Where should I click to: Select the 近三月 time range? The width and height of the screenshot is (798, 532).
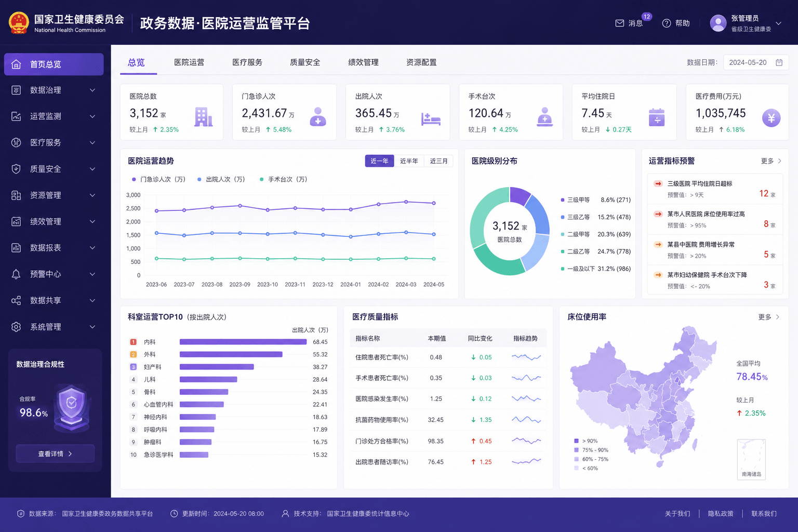pyautogui.click(x=438, y=161)
